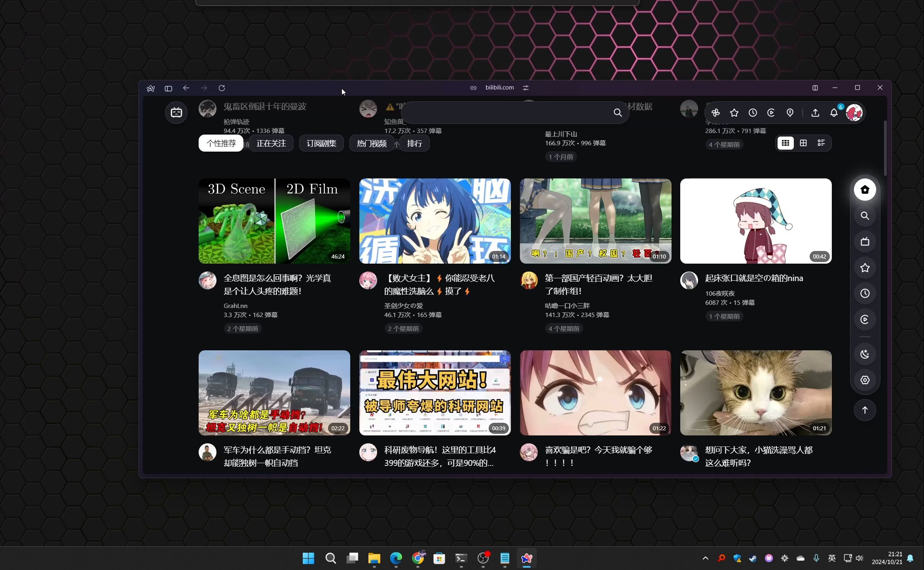924x570 pixels.
Task: Click the link icon beside bilibili.com
Action: point(473,88)
